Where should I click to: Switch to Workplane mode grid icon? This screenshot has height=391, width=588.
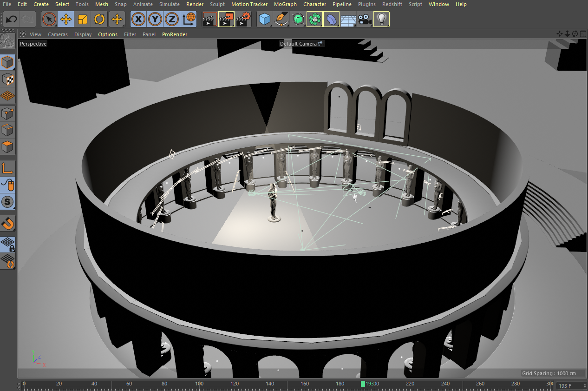[8, 96]
